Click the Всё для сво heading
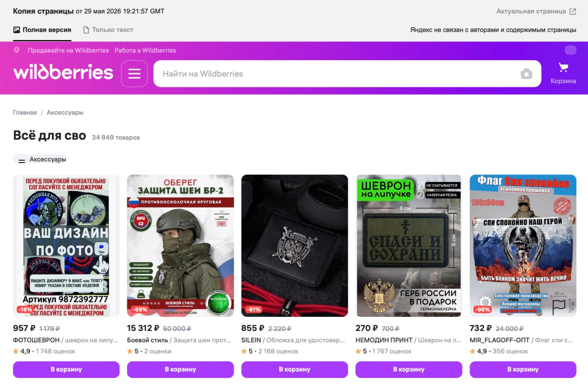Image resolution: width=588 pixels, height=384 pixels. click(x=50, y=136)
